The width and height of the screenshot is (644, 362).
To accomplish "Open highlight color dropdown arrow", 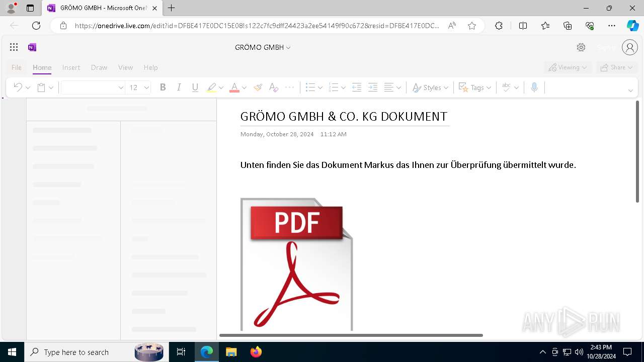I will 221,87.
